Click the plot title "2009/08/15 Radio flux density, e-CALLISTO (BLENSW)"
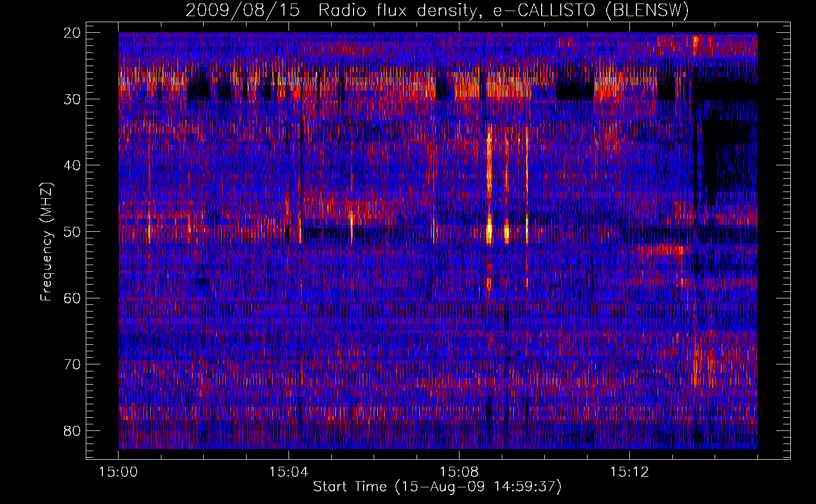 tap(437, 10)
